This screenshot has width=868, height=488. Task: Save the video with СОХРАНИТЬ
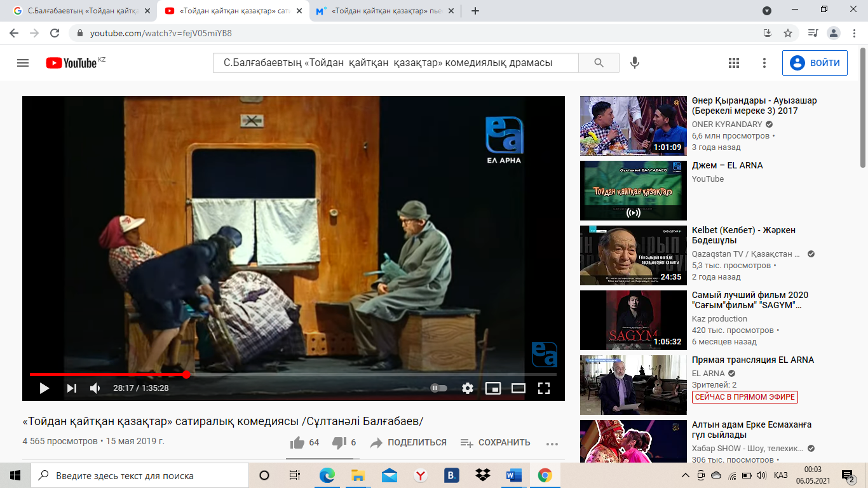click(x=495, y=443)
